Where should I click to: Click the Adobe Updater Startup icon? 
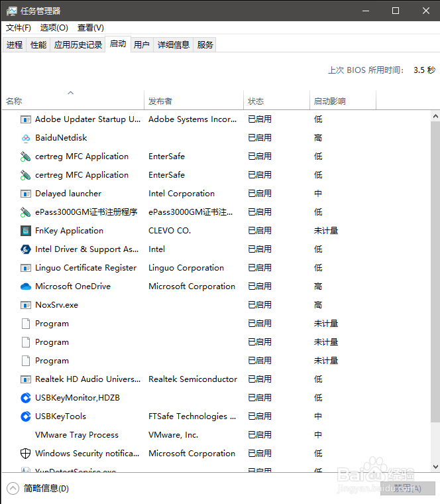tap(26, 119)
